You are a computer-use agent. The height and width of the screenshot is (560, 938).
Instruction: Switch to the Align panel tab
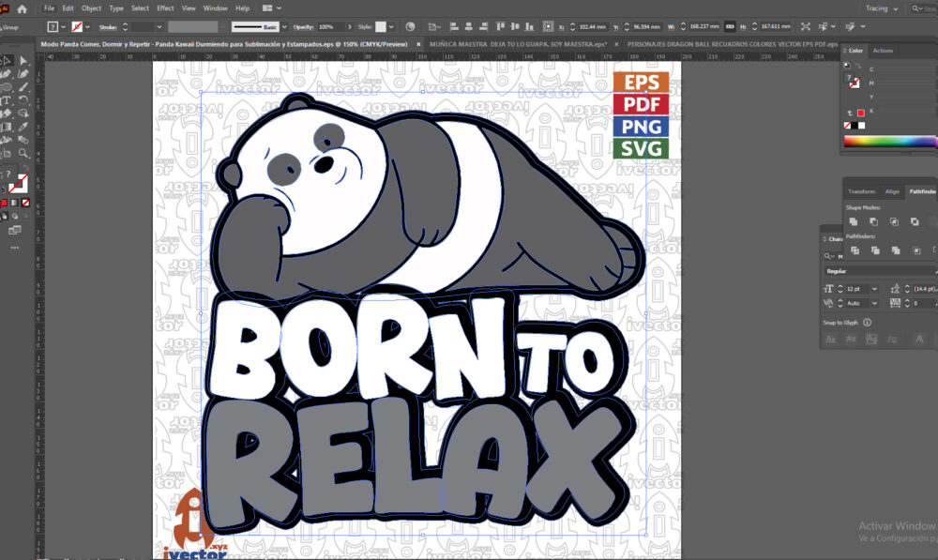pyautogui.click(x=893, y=191)
